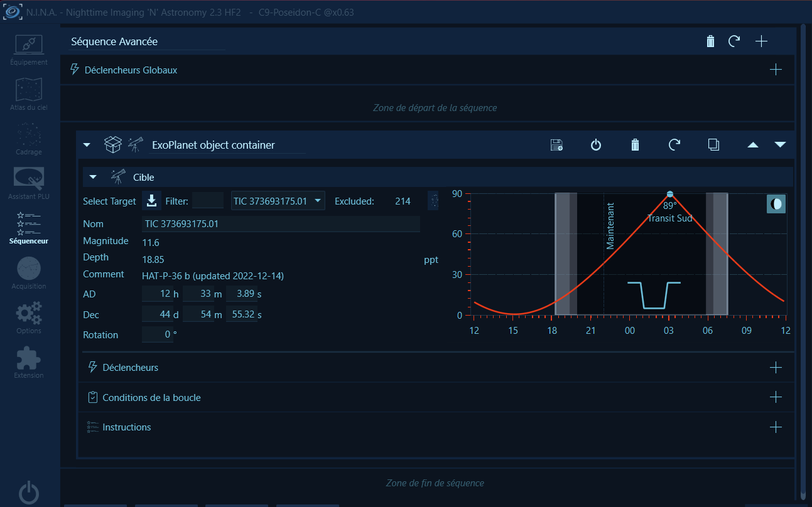Open the Extension puzzle-piece tab

29,362
